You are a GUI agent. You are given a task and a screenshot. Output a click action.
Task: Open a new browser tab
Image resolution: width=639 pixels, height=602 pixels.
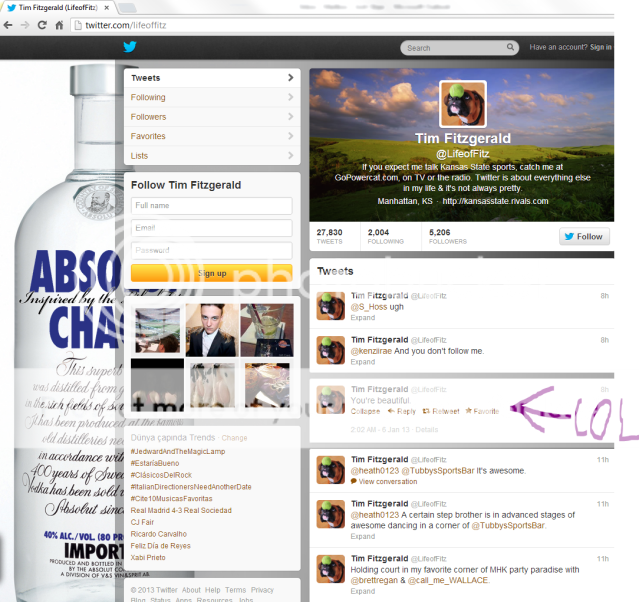[x=127, y=7]
